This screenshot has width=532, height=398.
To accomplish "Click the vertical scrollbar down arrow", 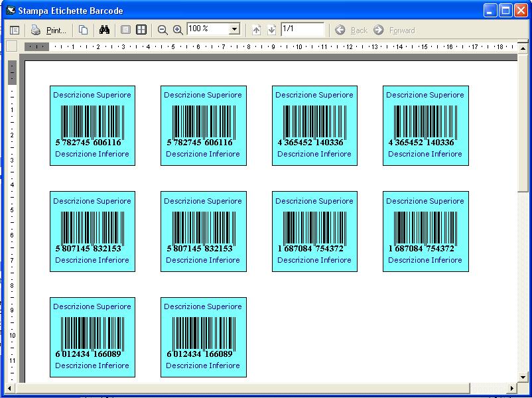I will pyautogui.click(x=523, y=377).
